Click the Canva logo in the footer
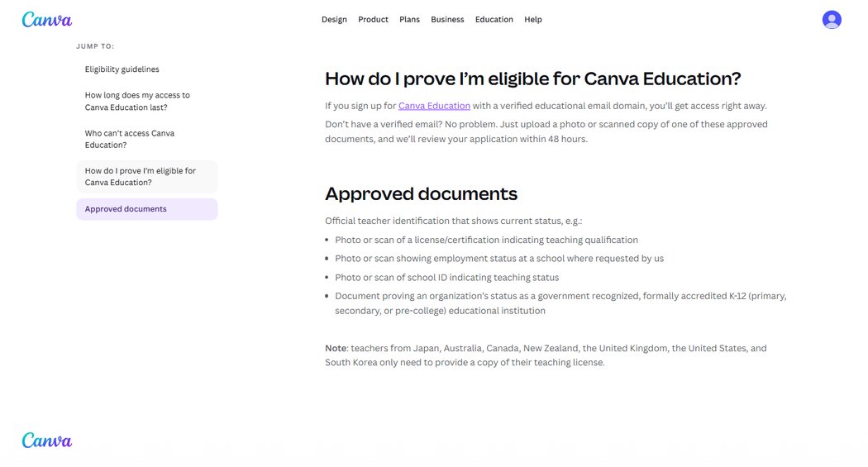 pyautogui.click(x=47, y=441)
